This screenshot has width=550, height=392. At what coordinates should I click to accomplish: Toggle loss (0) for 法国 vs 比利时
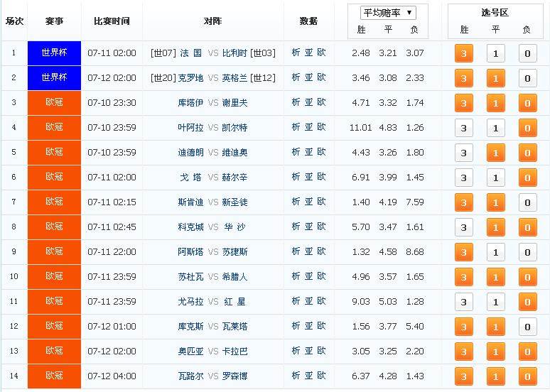(x=527, y=53)
